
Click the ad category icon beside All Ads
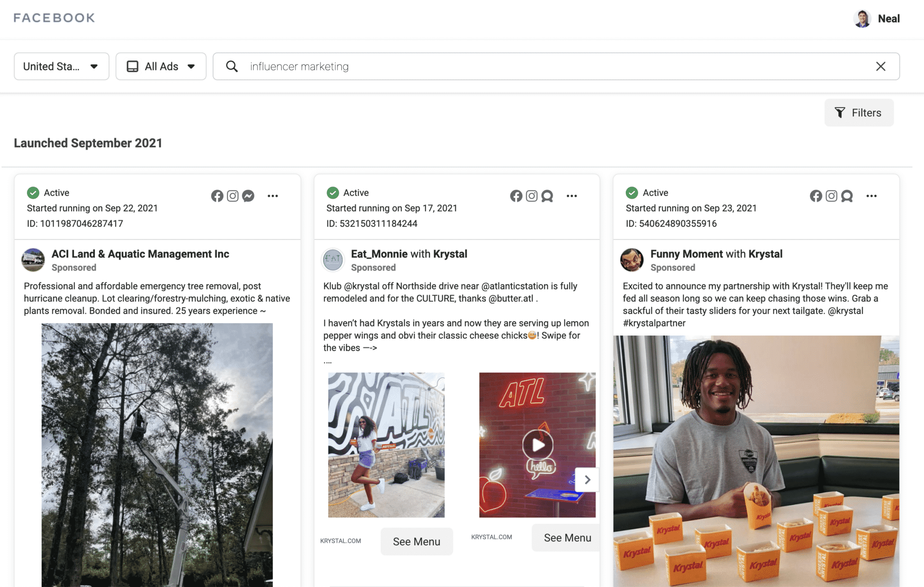[x=133, y=66]
